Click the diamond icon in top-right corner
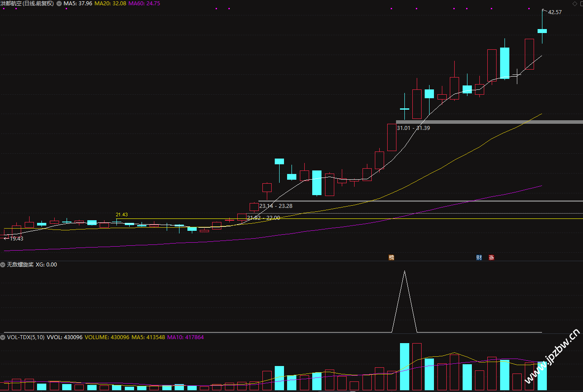Image resolution: width=583 pixels, height=392 pixels. tap(575, 4)
